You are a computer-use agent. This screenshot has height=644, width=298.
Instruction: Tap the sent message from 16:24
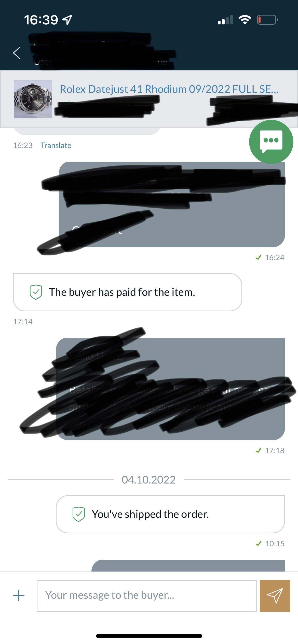[x=172, y=204]
